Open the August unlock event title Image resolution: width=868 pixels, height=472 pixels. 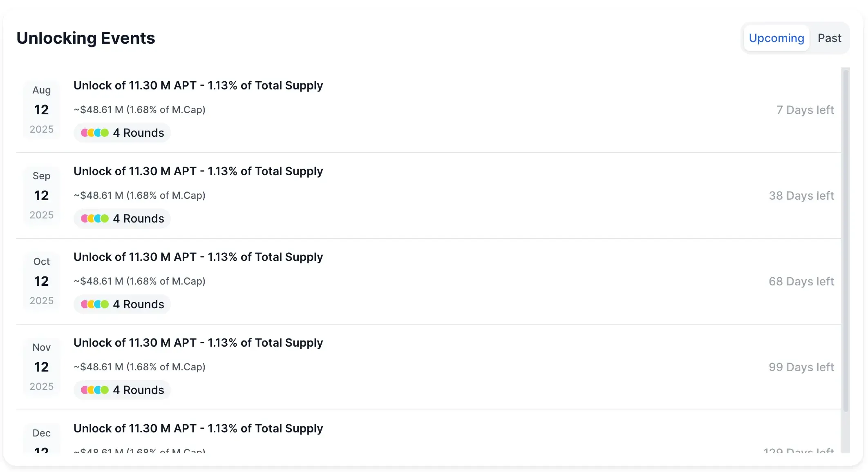(198, 85)
